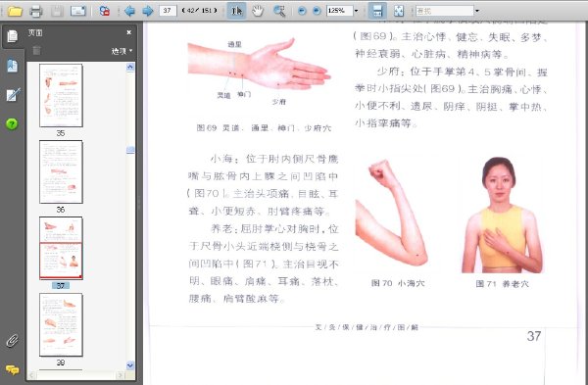The height and width of the screenshot is (385, 588).
Task: Select page 36 thumbnail
Action: (61, 171)
